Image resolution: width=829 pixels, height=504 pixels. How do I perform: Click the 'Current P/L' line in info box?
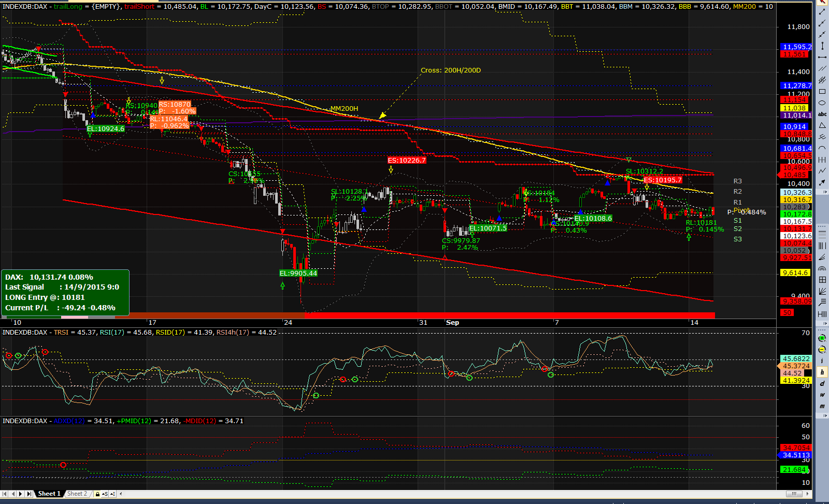(60, 308)
